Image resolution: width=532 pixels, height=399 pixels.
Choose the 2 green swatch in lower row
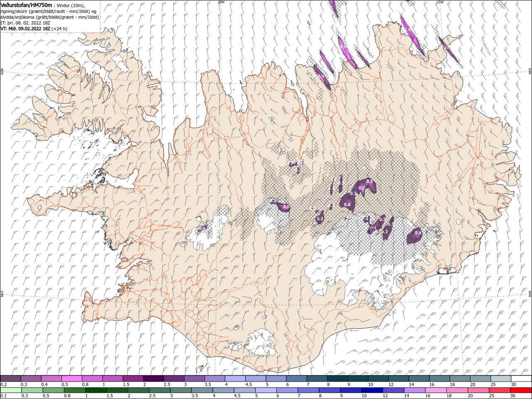pyautogui.click(x=138, y=390)
